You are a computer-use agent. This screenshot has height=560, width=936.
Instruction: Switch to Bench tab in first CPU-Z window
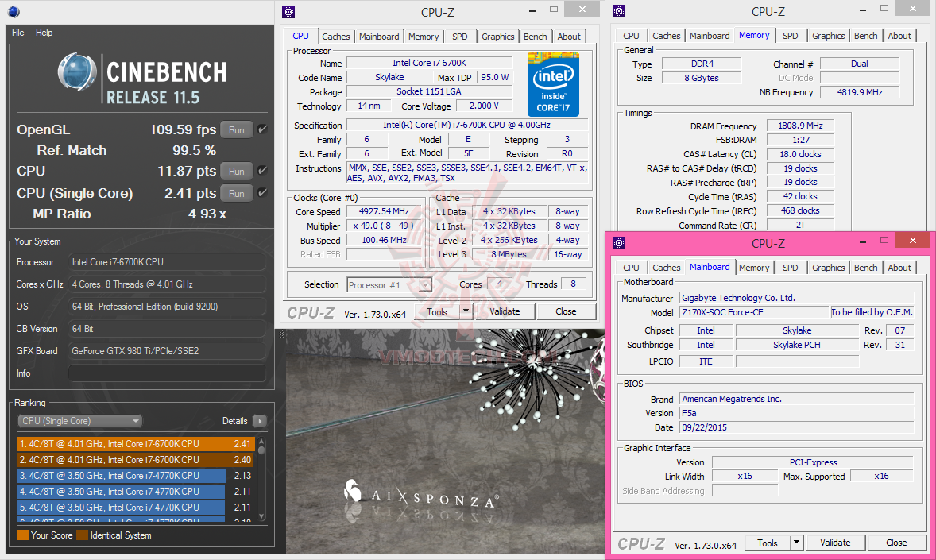(536, 37)
